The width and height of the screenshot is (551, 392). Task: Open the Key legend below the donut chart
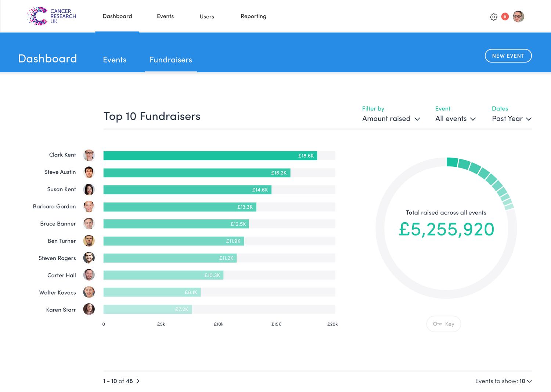coord(443,324)
